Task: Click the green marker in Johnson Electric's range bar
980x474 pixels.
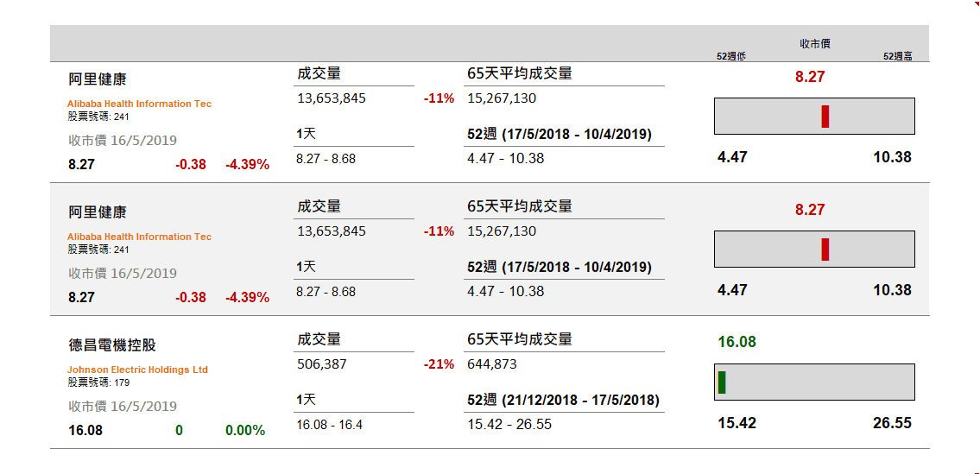Action: (722, 382)
